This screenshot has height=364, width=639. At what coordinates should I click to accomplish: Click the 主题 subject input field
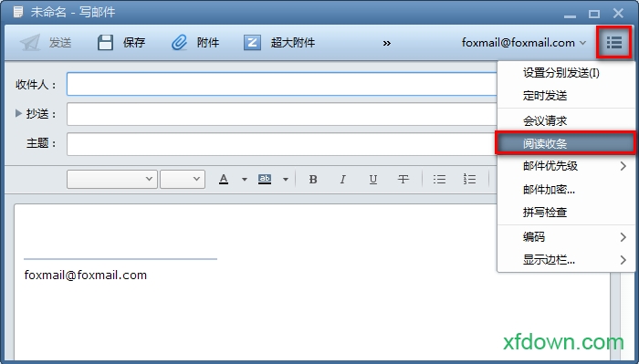click(x=282, y=144)
